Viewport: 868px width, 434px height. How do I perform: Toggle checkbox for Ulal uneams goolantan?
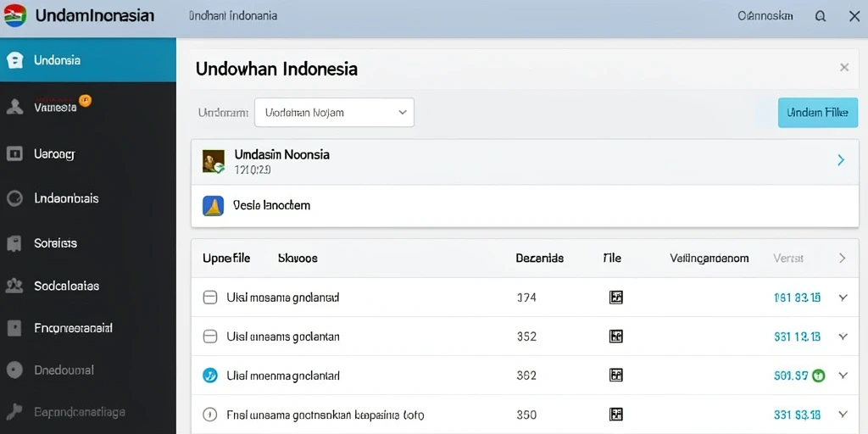(210, 336)
